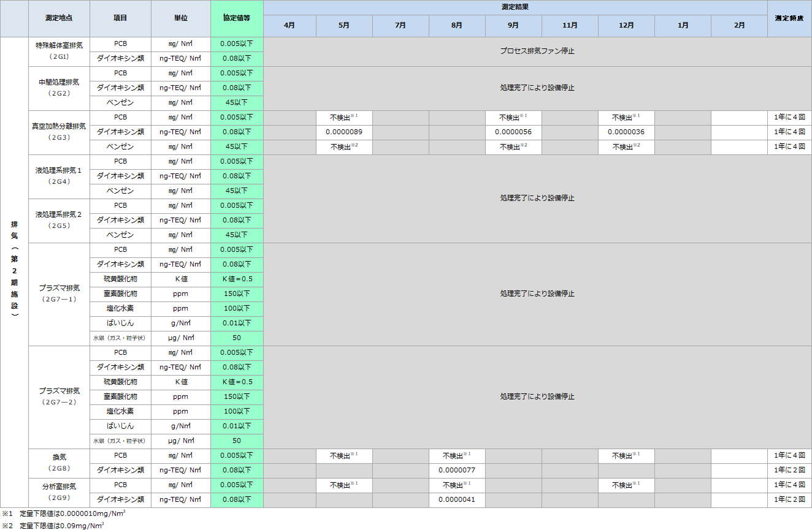Click the 測定地点 column header

click(59, 18)
